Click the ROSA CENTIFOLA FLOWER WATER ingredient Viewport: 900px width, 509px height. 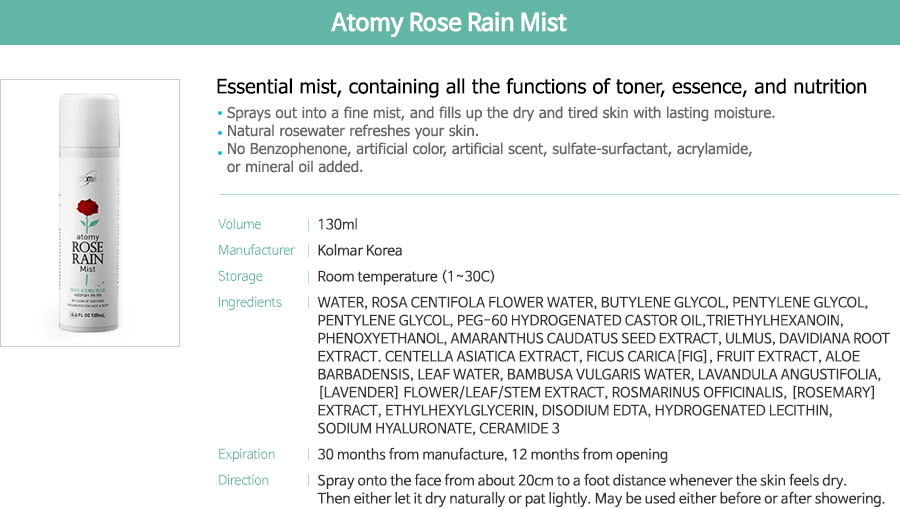[x=482, y=302]
